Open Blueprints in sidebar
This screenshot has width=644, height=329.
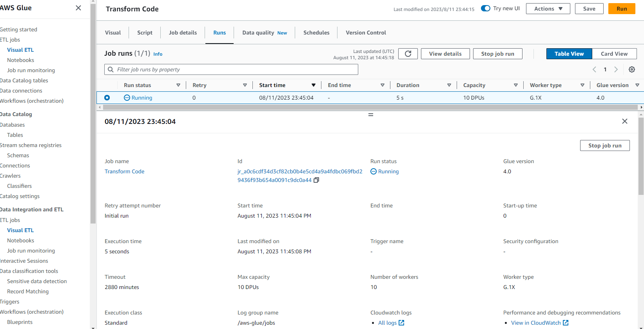coord(20,322)
